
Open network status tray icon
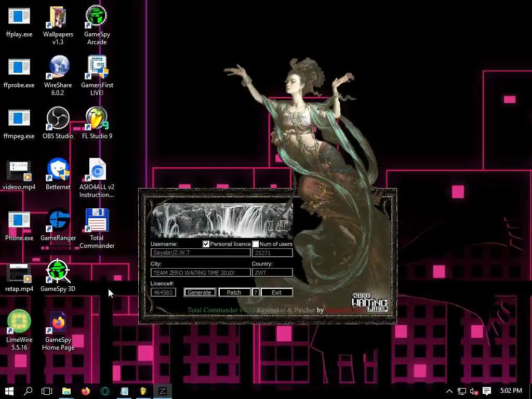pyautogui.click(x=461, y=391)
